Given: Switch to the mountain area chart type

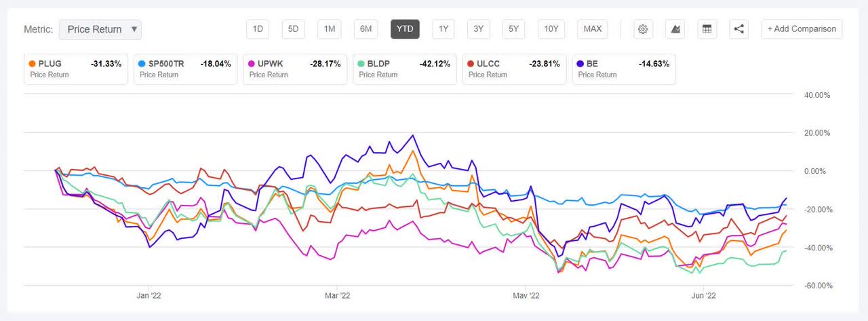Looking at the screenshot, I should click(675, 29).
